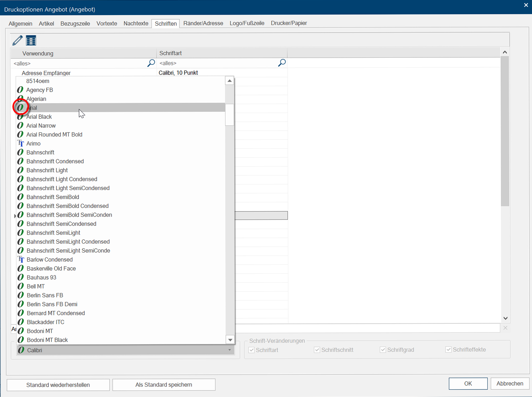The image size is (532, 397).
Task: Click Als Standard speichern button
Action: click(164, 385)
